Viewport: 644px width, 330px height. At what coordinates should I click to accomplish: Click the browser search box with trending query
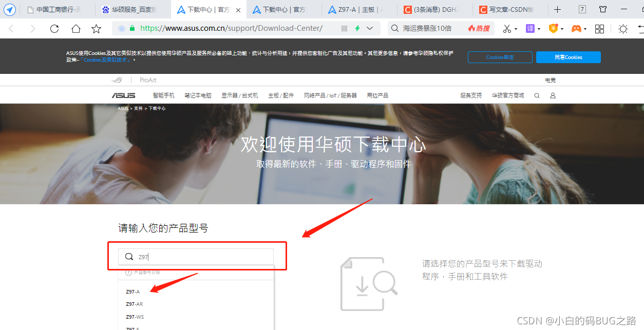tap(427, 28)
